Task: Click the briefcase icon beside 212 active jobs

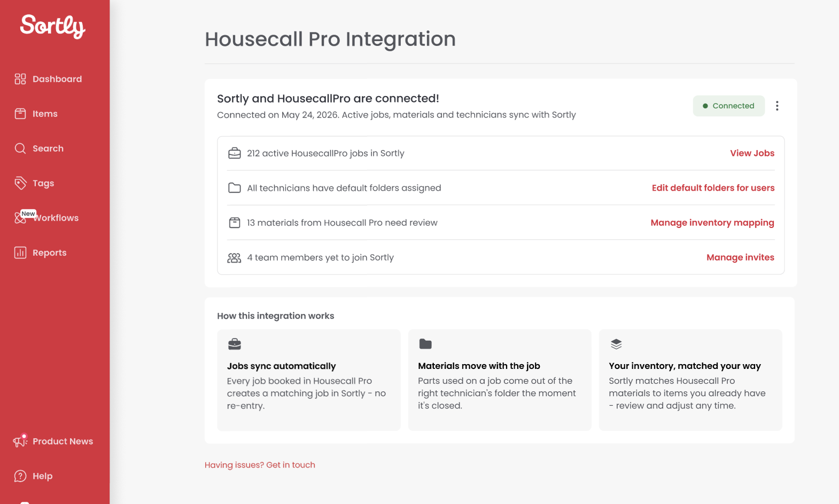Action: pyautogui.click(x=235, y=153)
